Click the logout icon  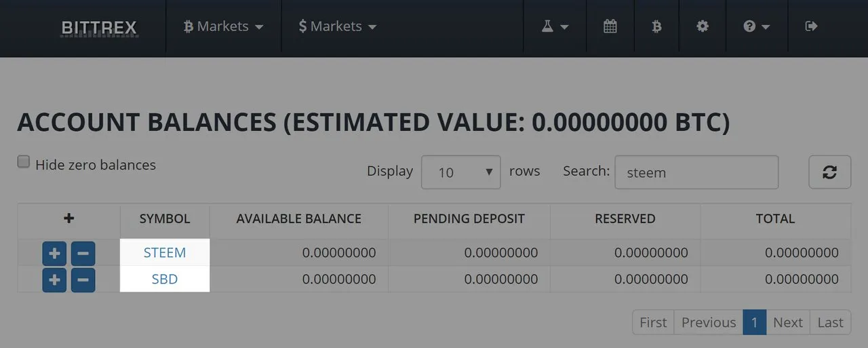810,26
